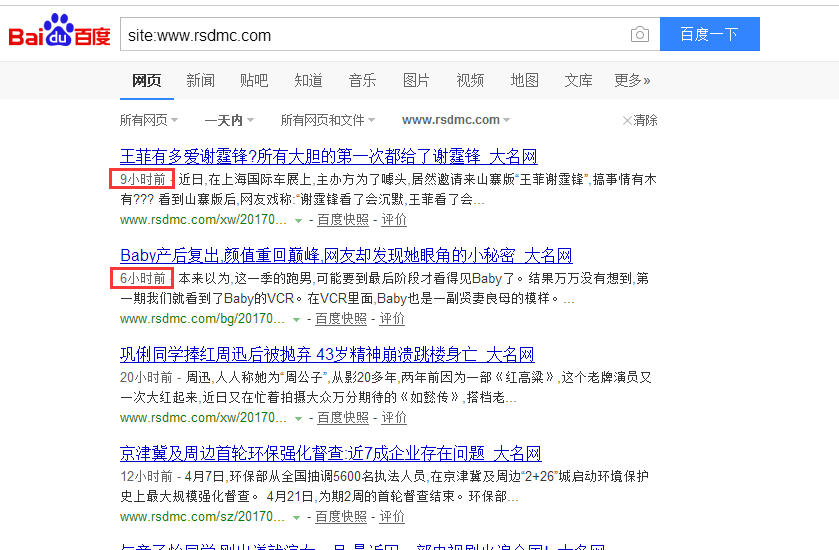The image size is (839, 550).
Task: Click the 20小时前 timestamp text
Action: pos(146,377)
